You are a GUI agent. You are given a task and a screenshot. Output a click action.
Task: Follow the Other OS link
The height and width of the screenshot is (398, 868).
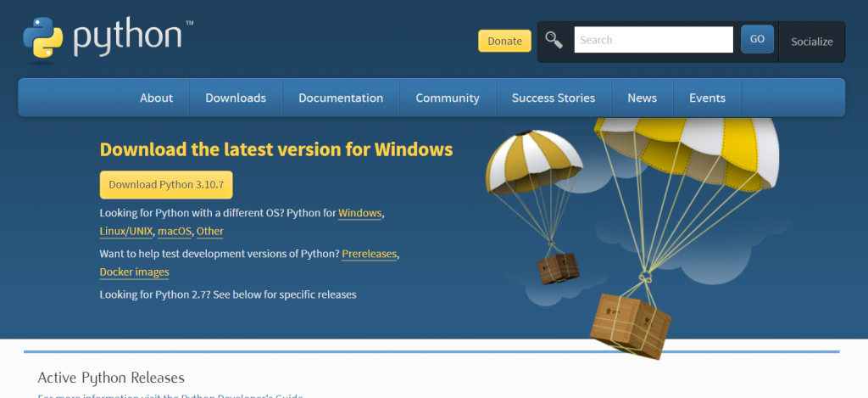point(210,232)
